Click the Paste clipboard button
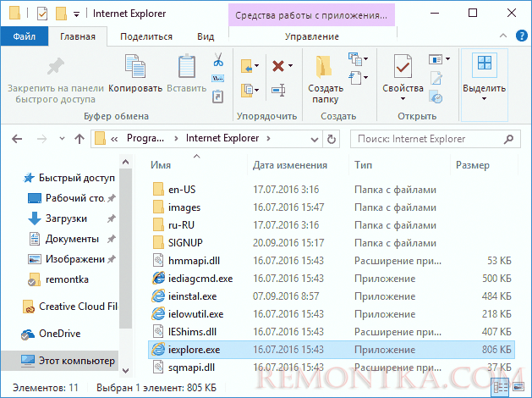Image resolution: width=532 pixels, height=398 pixels. click(187, 73)
